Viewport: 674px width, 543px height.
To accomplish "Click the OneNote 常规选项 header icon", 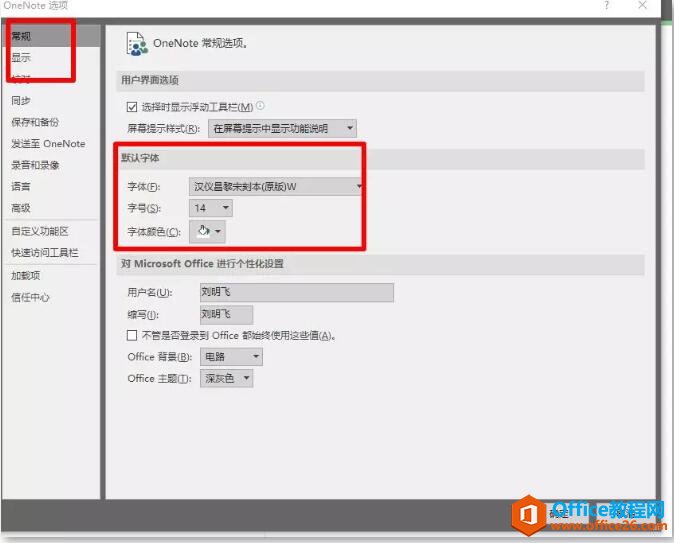I will 137,44.
